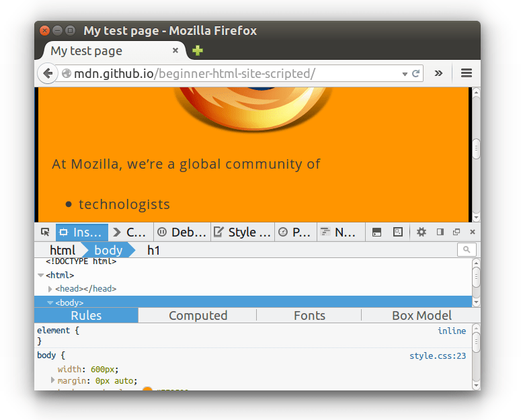Click the page scrollbar down arrow

pos(476,218)
